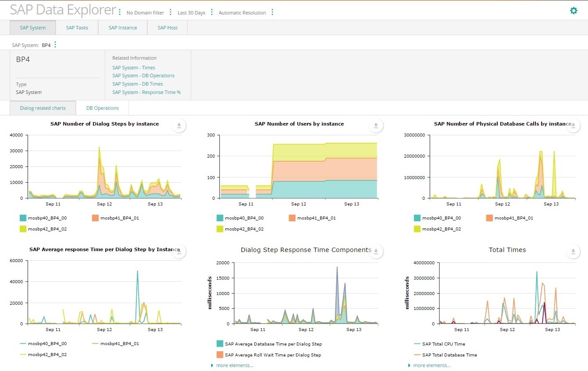Download the Response Time Components chart
Image resolution: width=588 pixels, height=371 pixels.
376,251
